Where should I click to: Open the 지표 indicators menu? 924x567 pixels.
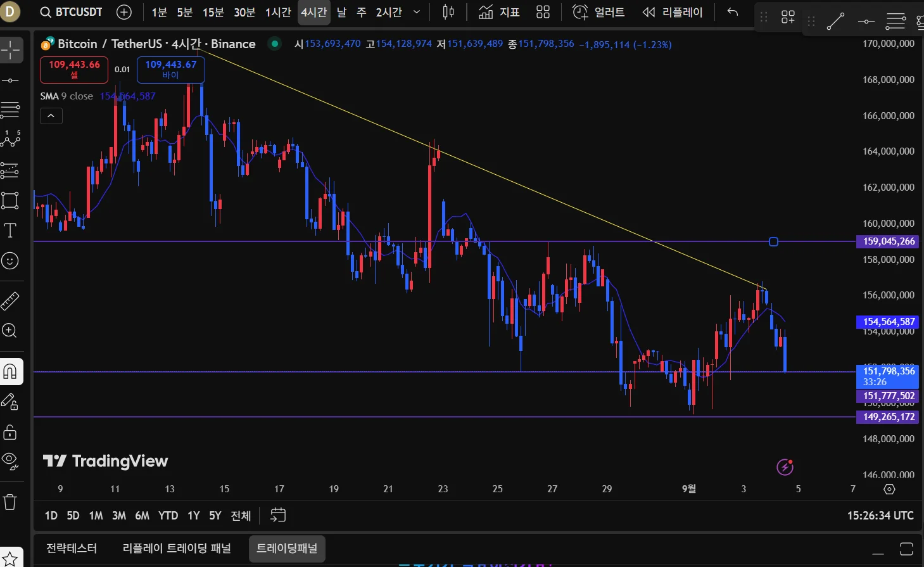coord(499,12)
